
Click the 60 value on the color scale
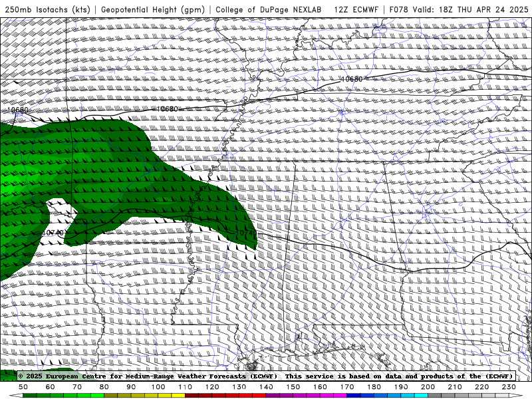point(50,387)
